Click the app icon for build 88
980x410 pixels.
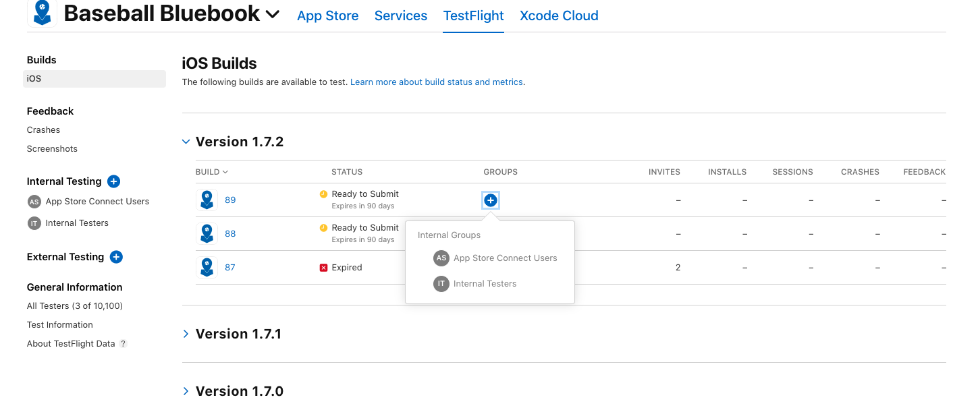(x=207, y=234)
